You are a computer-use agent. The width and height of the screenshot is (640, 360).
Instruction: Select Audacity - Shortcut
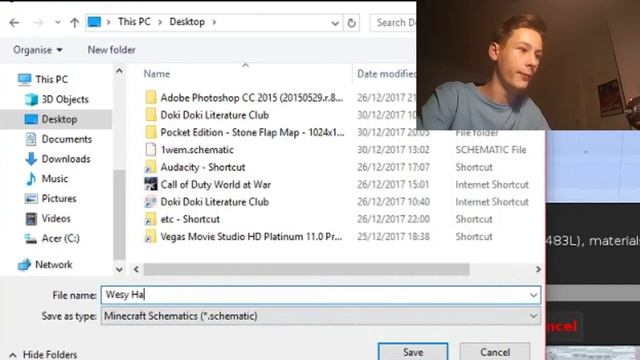(203, 167)
